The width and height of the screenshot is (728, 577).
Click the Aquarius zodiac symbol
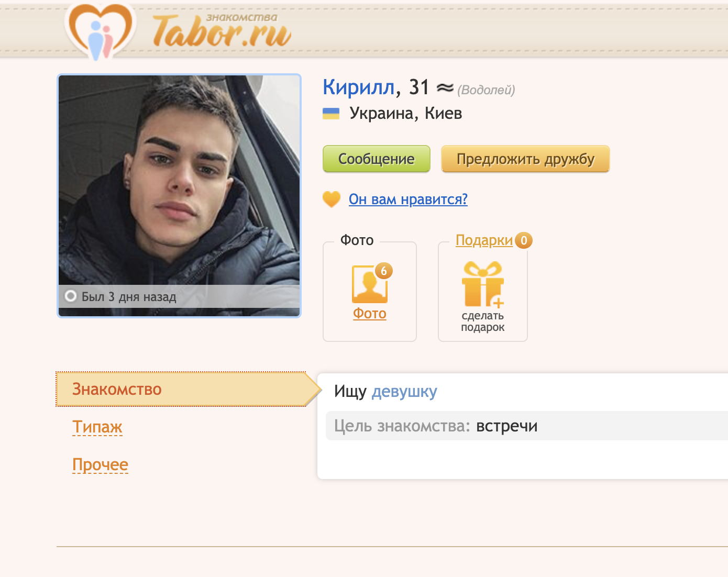pos(445,88)
